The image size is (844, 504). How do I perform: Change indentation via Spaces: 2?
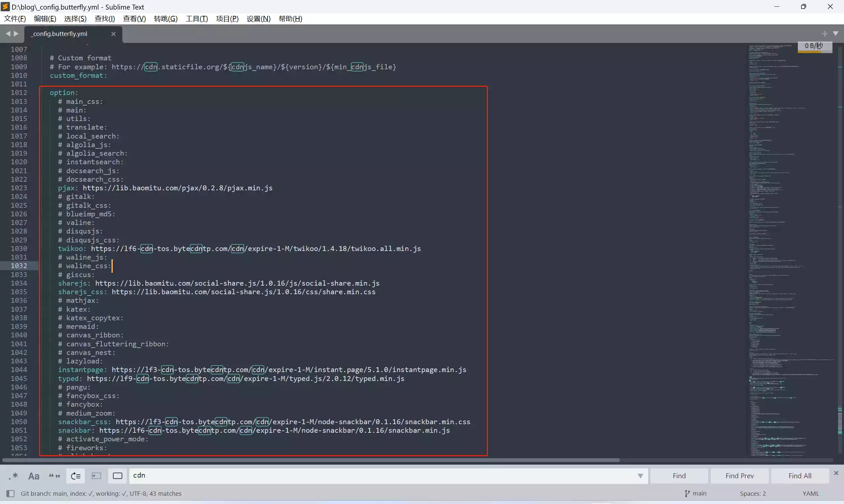753,493
